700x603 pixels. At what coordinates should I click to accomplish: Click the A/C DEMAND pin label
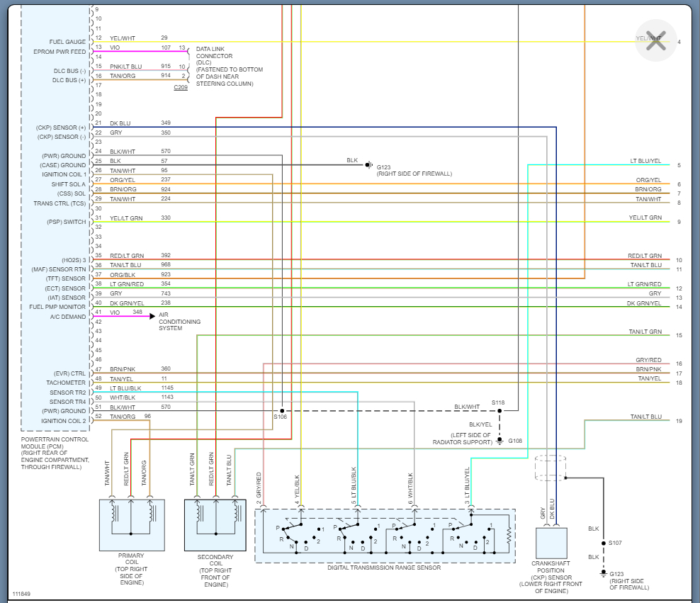click(68, 317)
